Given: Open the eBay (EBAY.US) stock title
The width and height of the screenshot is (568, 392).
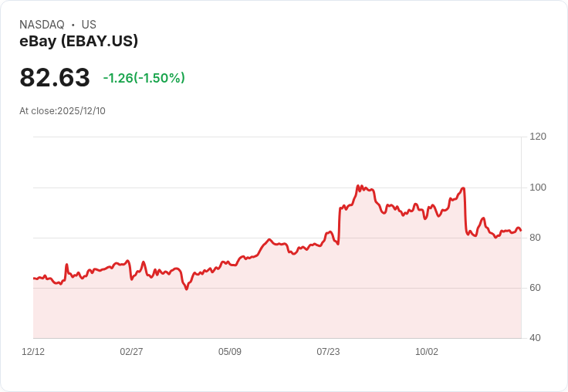Looking at the screenshot, I should (79, 41).
